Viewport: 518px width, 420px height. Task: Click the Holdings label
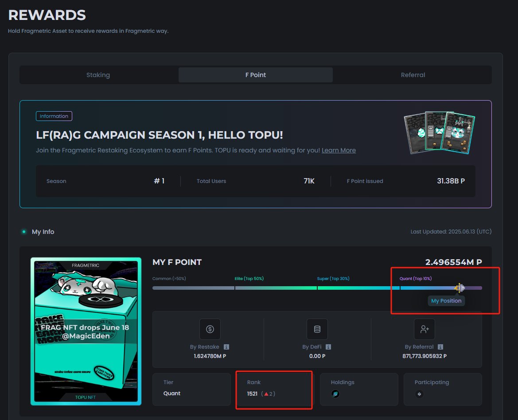(x=343, y=382)
